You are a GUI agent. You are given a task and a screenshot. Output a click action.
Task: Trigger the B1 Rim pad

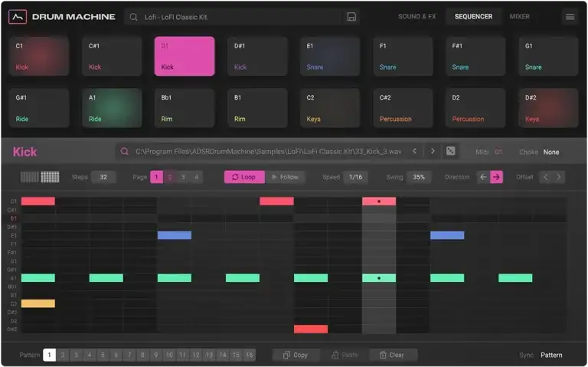point(257,108)
